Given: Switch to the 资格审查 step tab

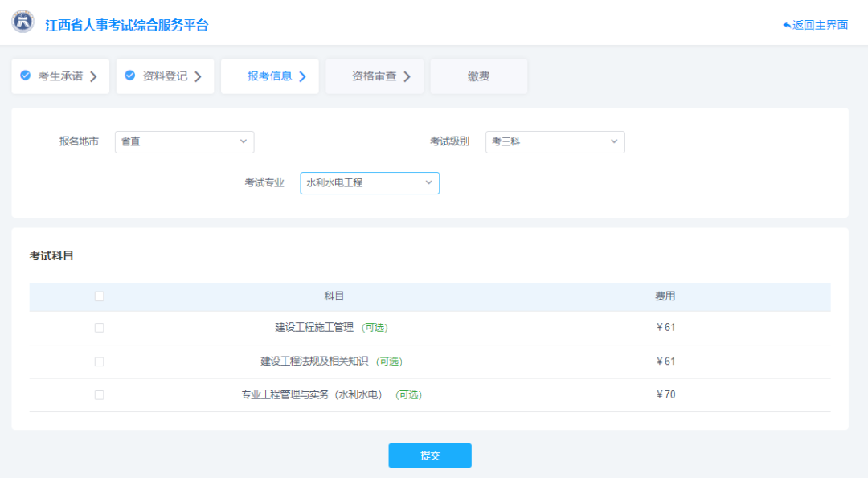Looking at the screenshot, I should click(375, 76).
